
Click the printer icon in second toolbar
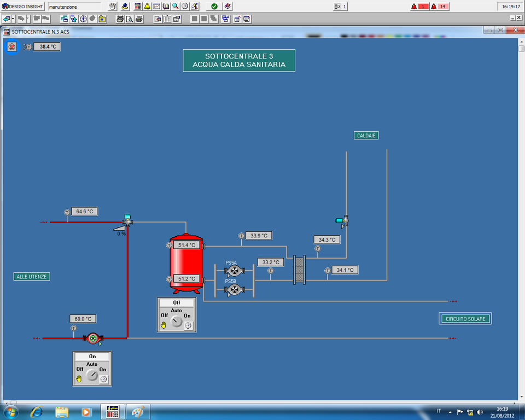tap(139, 19)
